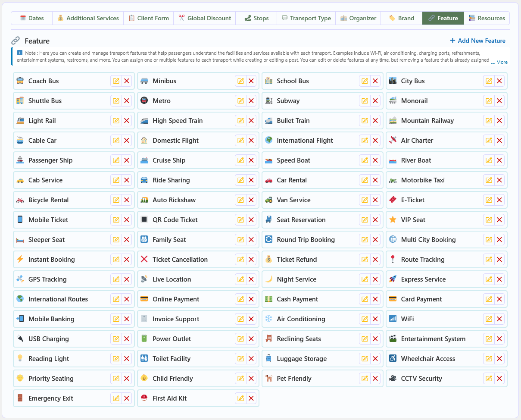Delete the International Flight feature
This screenshot has width=521, height=420.
point(375,141)
